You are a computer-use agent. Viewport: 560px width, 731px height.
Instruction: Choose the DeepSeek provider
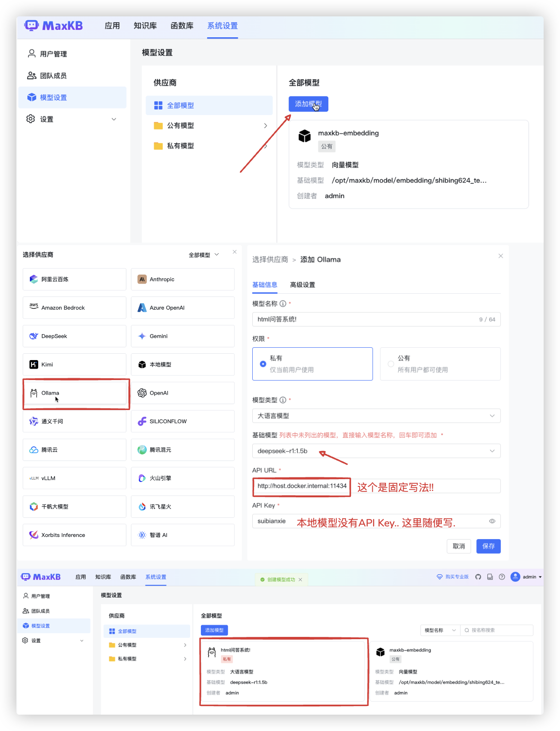75,336
